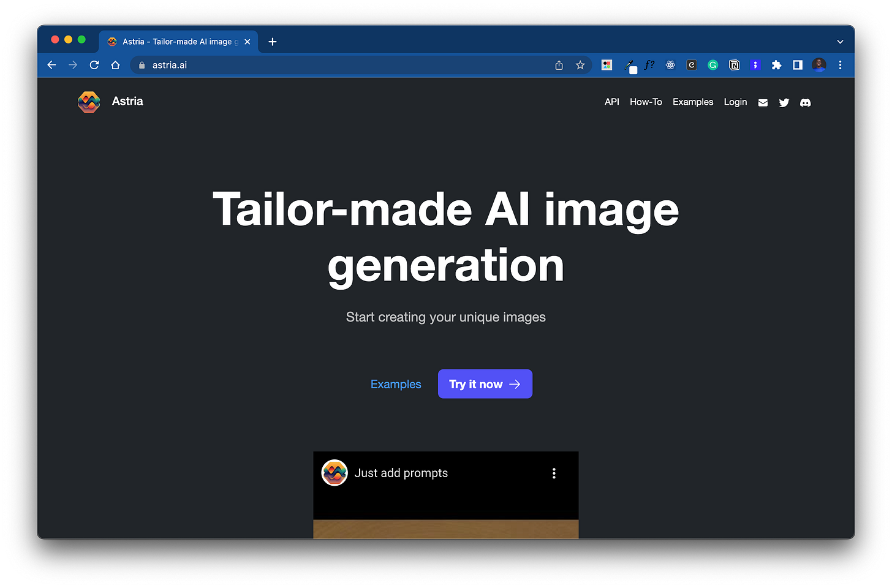Follow the blue Examples link

coord(396,384)
